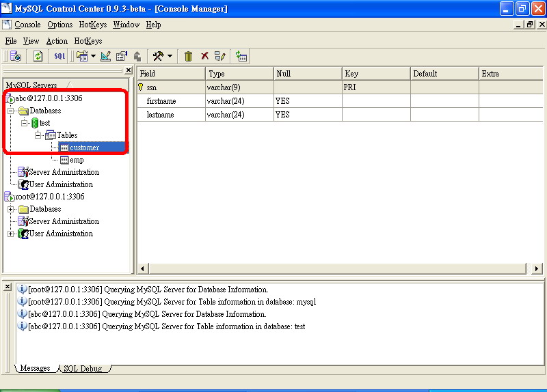Click the red X drop table icon
This screenshot has width=547, height=392.
coord(204,56)
